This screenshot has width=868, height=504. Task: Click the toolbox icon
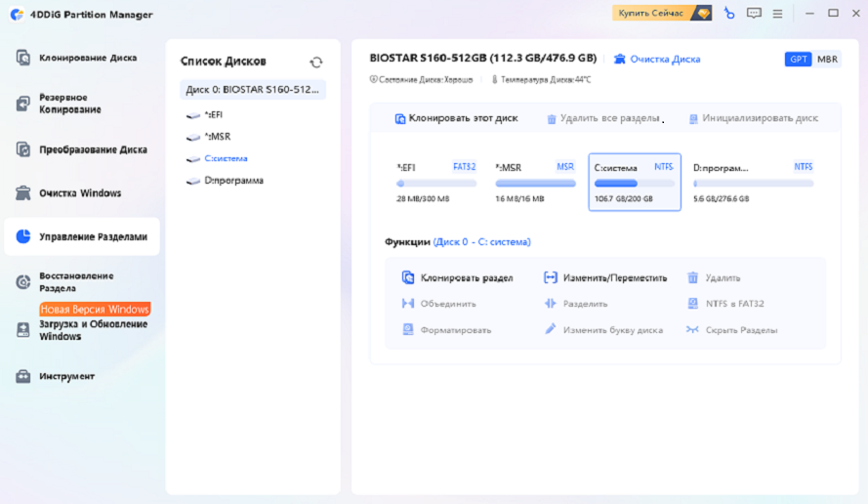tap(23, 376)
